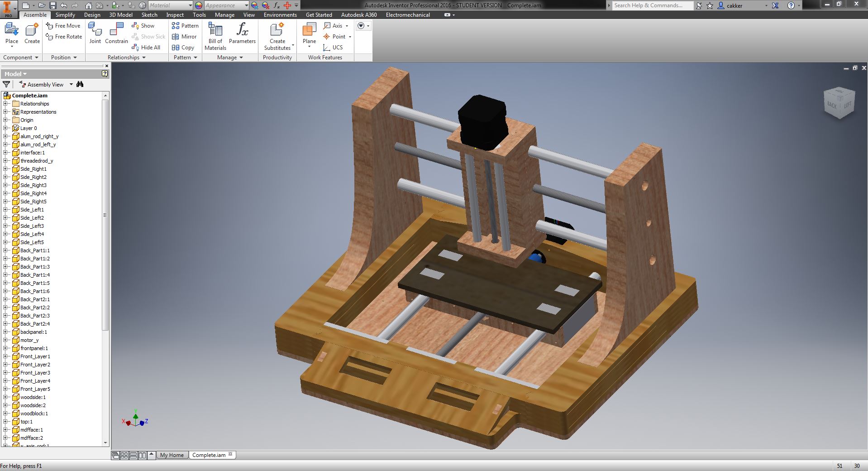
Task: Click the color wheel appearance adjust icon
Action: (199, 5)
